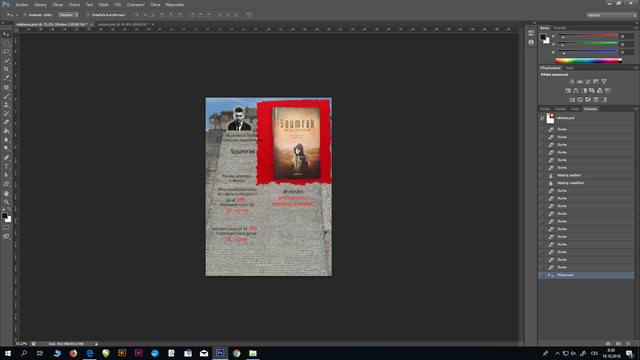Select the History Brush tool
Viewport: 640px width, 360px height.
pos(6,113)
